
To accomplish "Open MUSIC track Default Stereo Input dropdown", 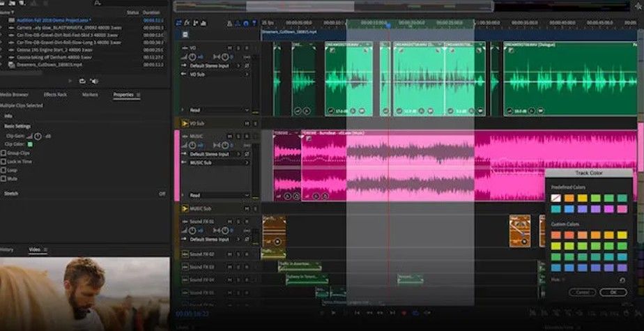I will tap(215, 154).
